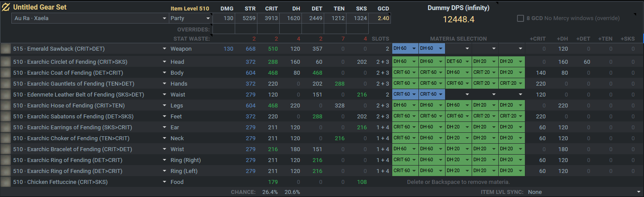This screenshot has height=197, width=644.
Task: Open empty third materia slot on Weapon row
Action: point(458,49)
